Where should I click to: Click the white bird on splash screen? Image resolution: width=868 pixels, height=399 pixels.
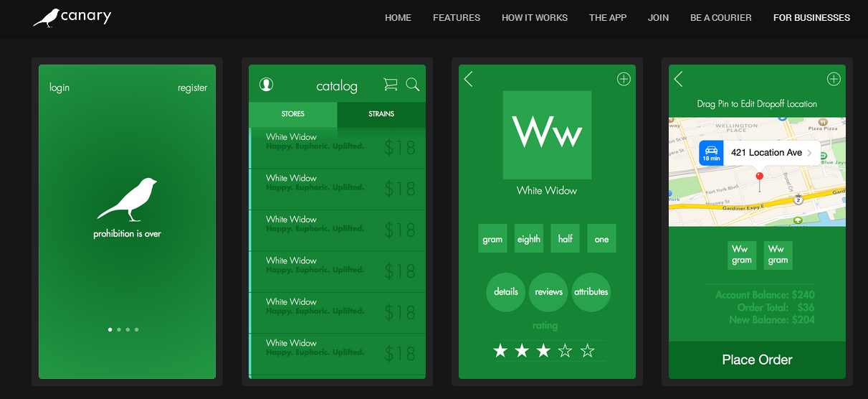128,199
